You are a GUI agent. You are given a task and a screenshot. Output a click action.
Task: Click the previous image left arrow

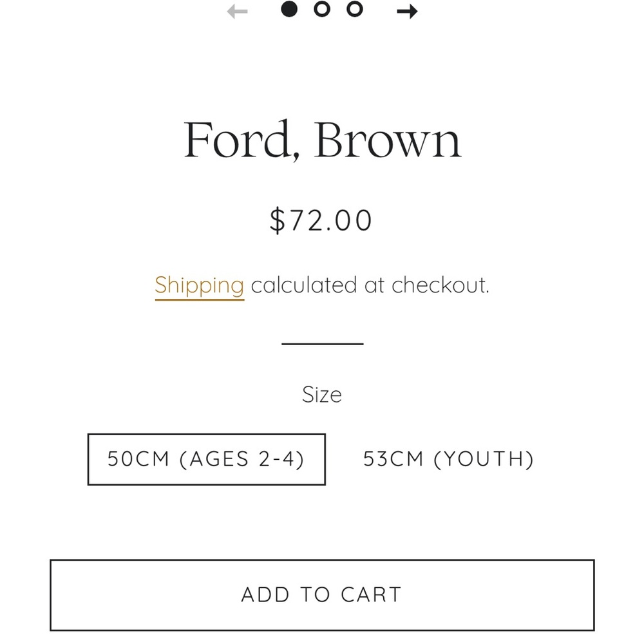click(238, 11)
